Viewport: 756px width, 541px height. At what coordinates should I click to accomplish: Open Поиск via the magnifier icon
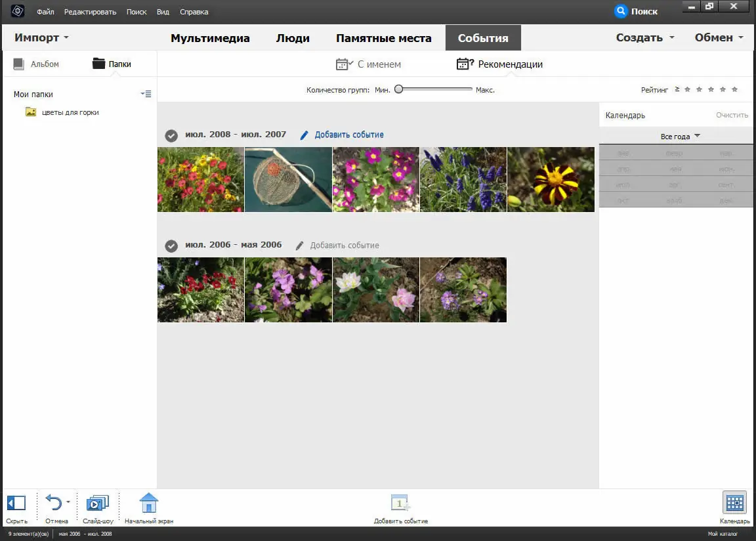click(621, 11)
